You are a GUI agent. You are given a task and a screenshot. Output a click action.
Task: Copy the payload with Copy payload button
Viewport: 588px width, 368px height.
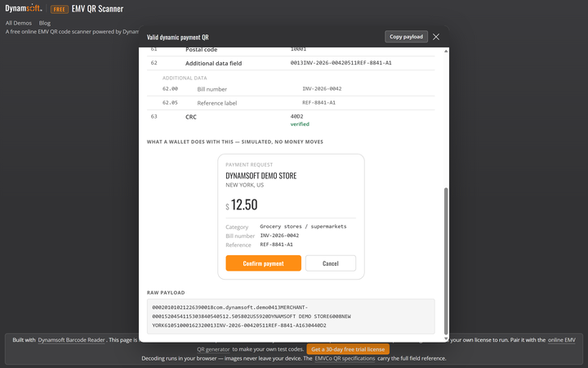406,37
